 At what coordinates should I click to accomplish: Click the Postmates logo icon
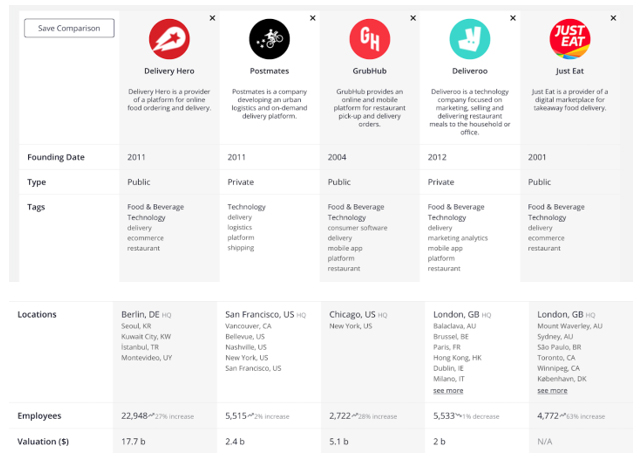pyautogui.click(x=269, y=40)
